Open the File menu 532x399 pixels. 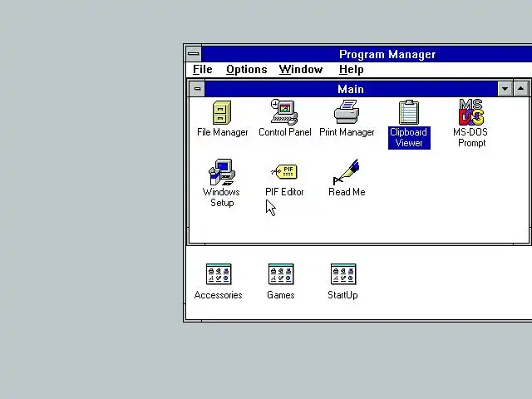tap(203, 70)
